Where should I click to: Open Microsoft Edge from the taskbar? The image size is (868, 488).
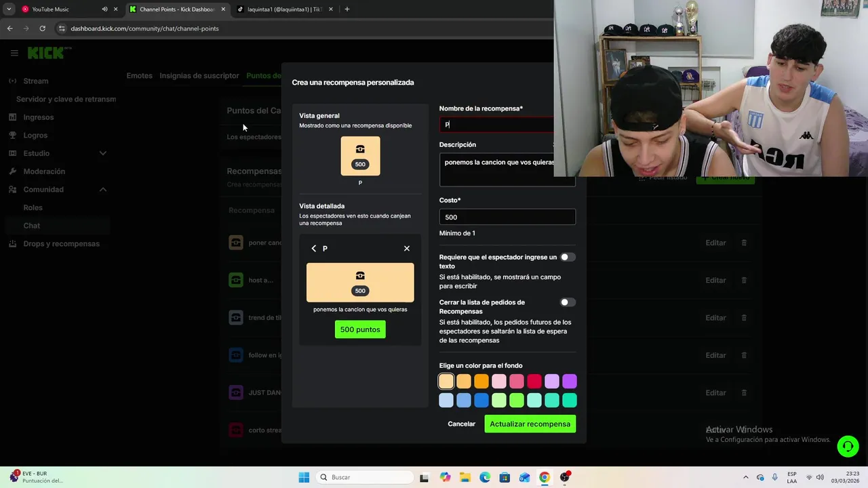pos(485,477)
